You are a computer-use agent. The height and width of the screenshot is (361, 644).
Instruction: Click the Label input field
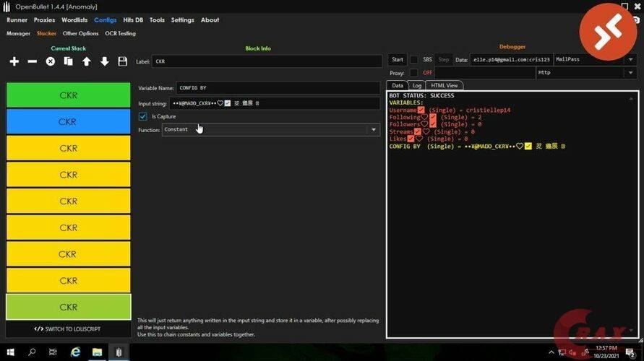click(x=267, y=61)
